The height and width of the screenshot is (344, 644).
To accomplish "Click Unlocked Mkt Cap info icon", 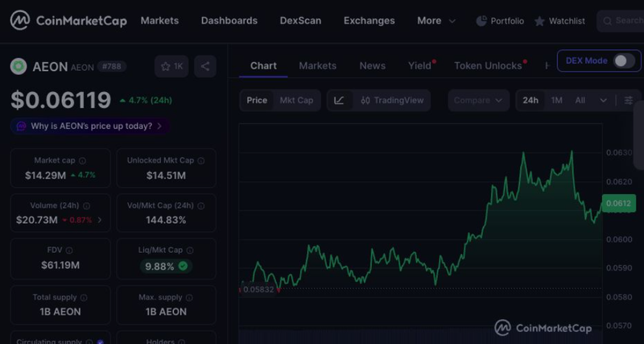I will [x=200, y=160].
